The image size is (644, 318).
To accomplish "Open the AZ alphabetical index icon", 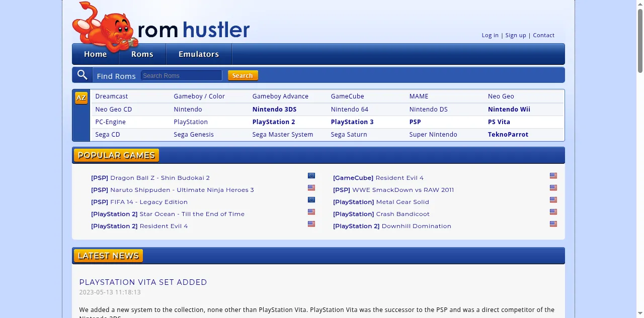I will pos(81,98).
